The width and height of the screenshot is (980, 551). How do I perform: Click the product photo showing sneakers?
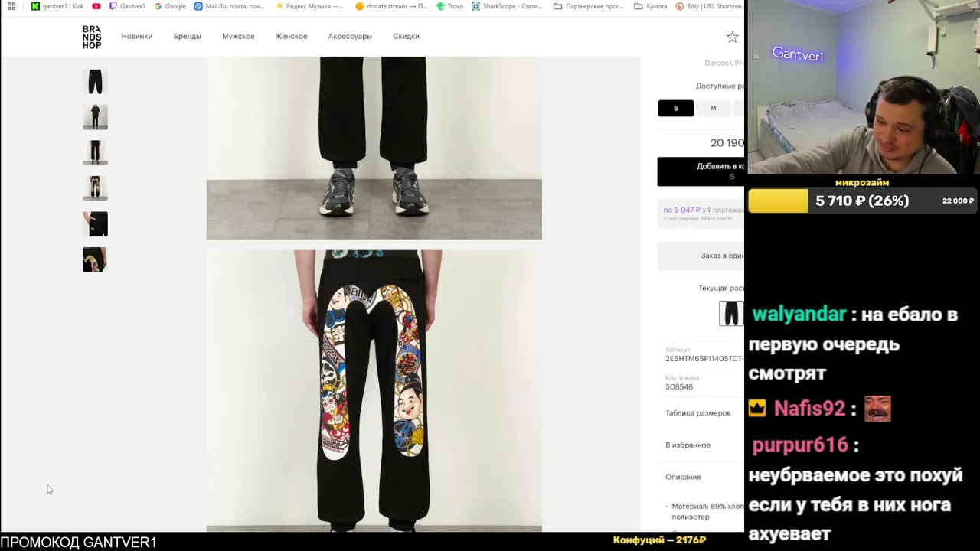tap(374, 148)
